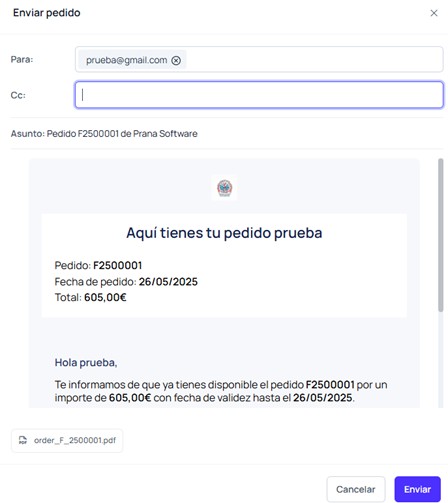Viewport: 448px width, 503px height.
Task: Click the PDF file icon in attachment
Action: pos(23,440)
